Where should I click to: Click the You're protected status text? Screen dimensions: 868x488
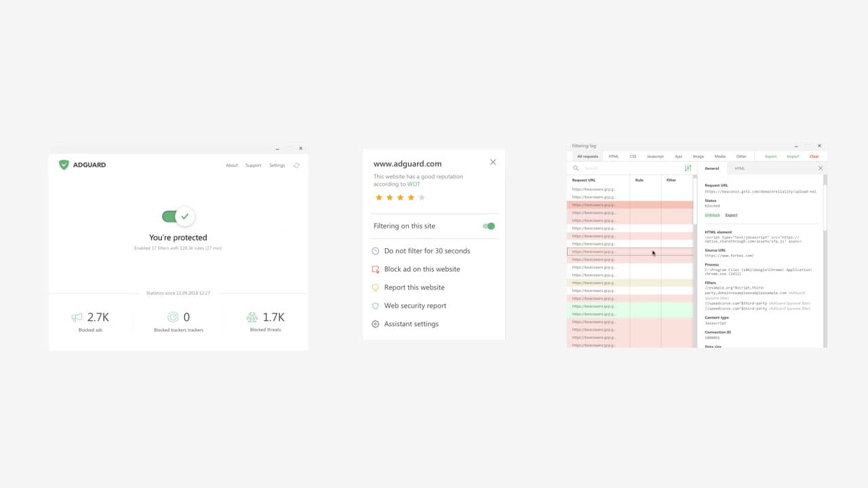(178, 238)
